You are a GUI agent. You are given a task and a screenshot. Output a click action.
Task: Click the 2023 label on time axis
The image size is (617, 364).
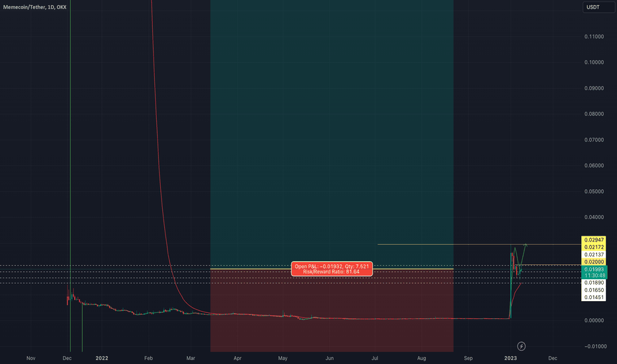pyautogui.click(x=510, y=358)
